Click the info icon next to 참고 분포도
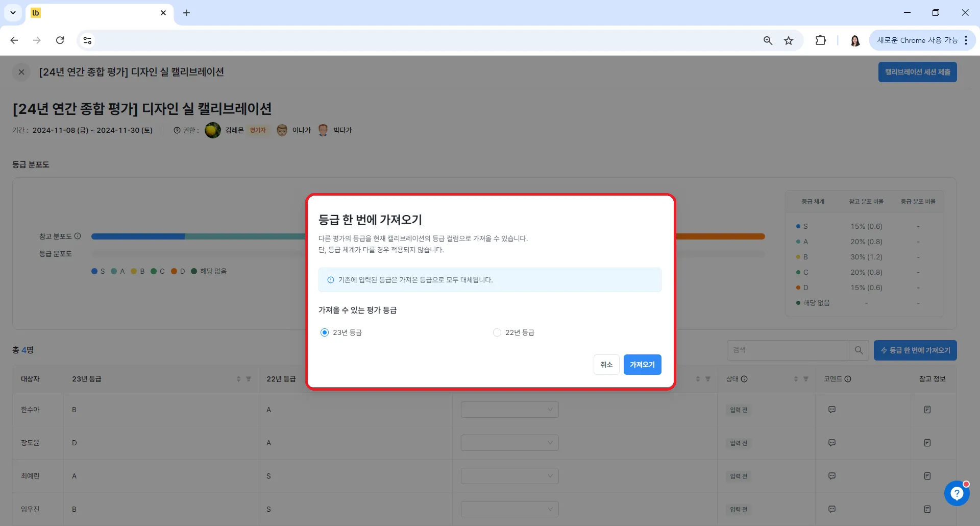This screenshot has width=980, height=526. coord(78,236)
